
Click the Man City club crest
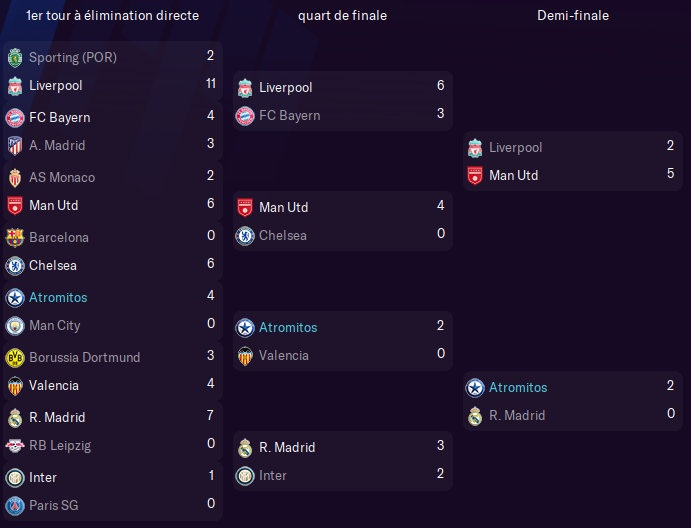coord(15,326)
